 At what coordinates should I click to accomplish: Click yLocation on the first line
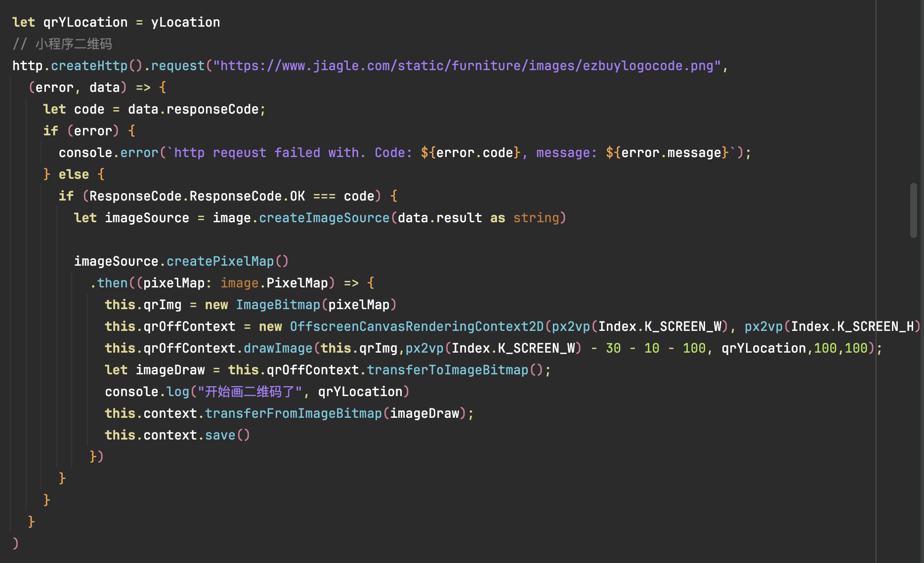pyautogui.click(x=185, y=22)
